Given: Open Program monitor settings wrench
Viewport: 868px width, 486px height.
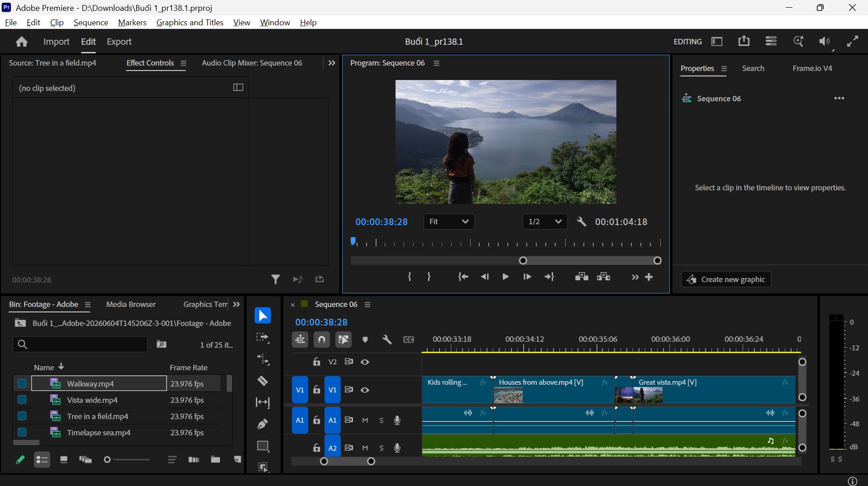Looking at the screenshot, I should pyautogui.click(x=582, y=222).
